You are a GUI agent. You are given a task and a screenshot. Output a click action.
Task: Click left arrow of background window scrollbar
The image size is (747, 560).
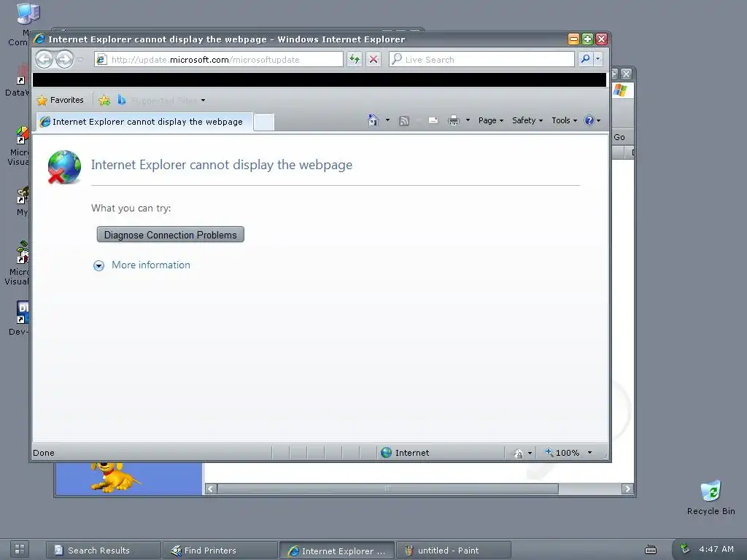click(x=211, y=489)
